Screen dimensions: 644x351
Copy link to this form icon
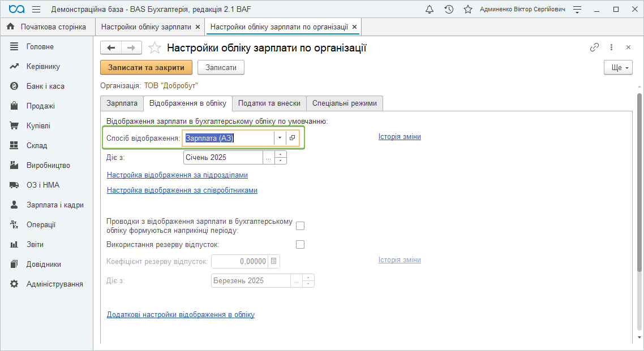[x=594, y=47]
